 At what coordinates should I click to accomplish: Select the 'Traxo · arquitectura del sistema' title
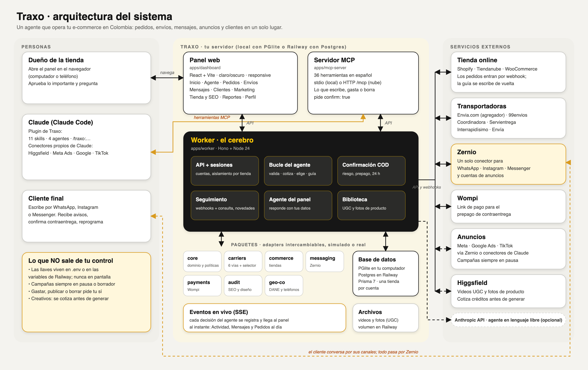coord(94,17)
